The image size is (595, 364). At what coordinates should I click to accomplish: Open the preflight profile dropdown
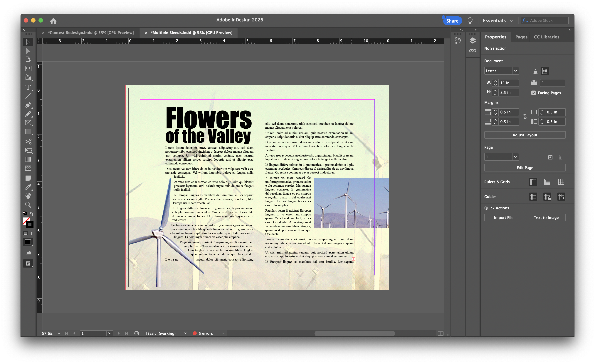pyautogui.click(x=185, y=333)
